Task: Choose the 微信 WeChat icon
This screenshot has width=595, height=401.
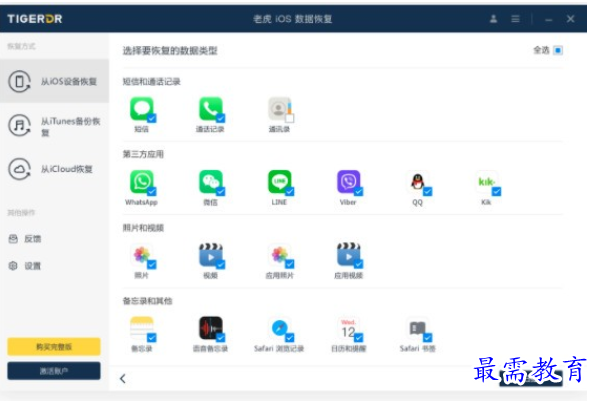Action: (x=211, y=182)
